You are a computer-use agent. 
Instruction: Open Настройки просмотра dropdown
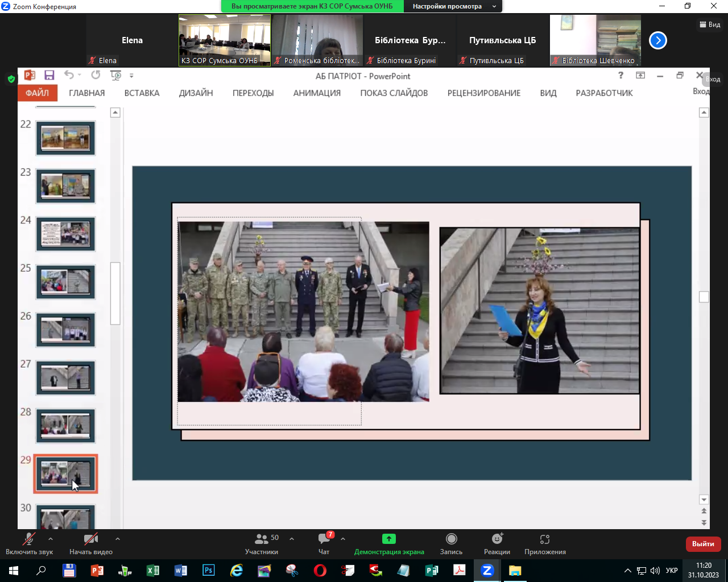pos(453,6)
